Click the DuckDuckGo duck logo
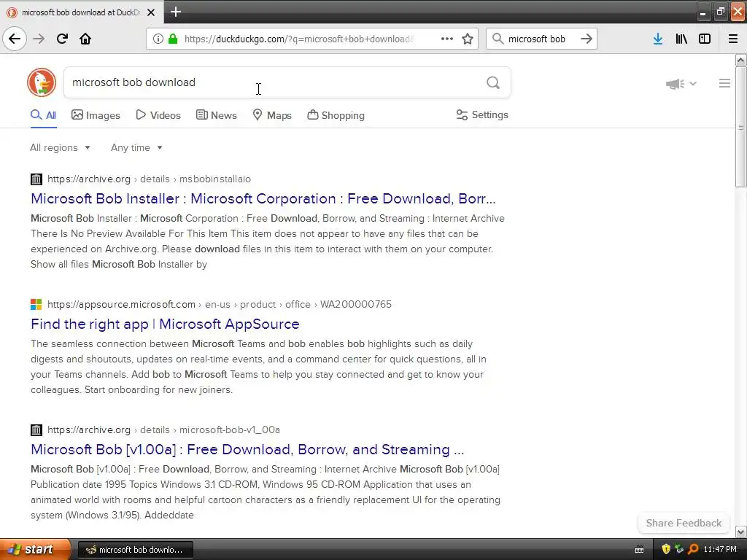Viewport: 747px width, 560px height. 42,82
